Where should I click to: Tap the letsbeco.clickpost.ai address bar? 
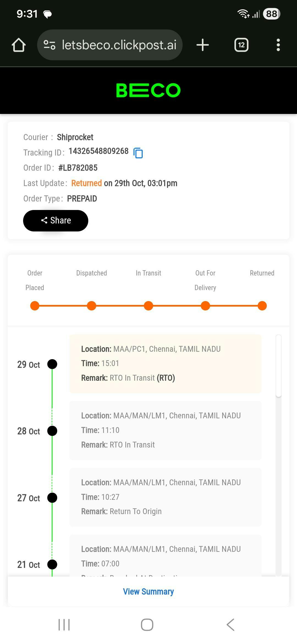click(x=119, y=45)
